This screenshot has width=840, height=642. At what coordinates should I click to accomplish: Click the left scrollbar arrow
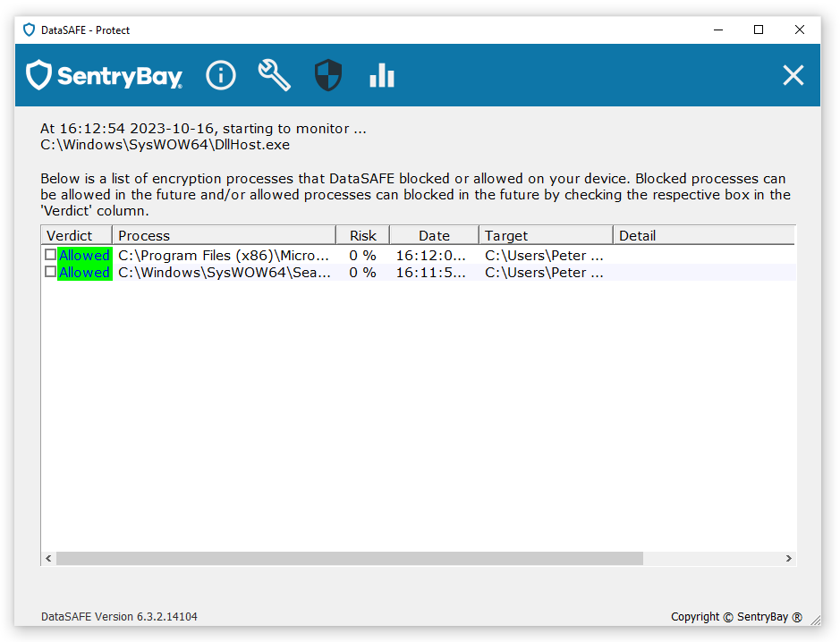(x=48, y=558)
